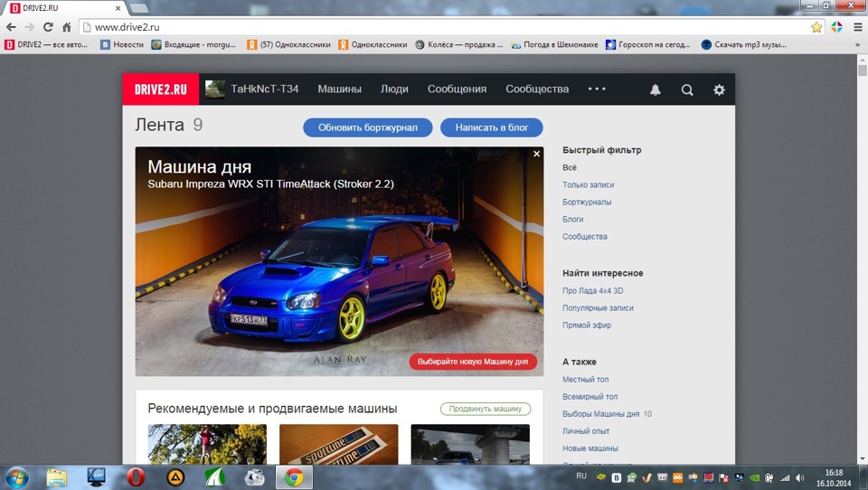
Task: Open Новые машины link
Action: (x=590, y=448)
